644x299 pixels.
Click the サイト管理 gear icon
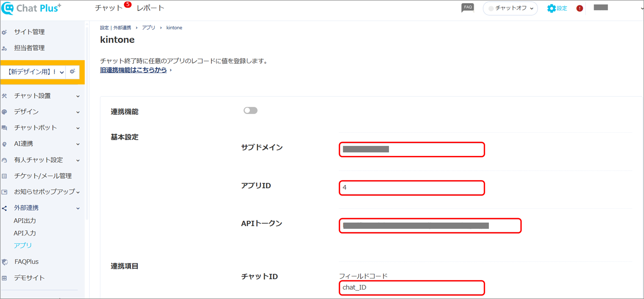(x=4, y=32)
